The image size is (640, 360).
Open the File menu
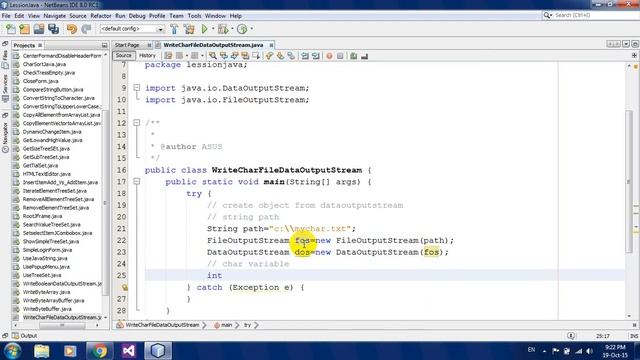coord(6,16)
